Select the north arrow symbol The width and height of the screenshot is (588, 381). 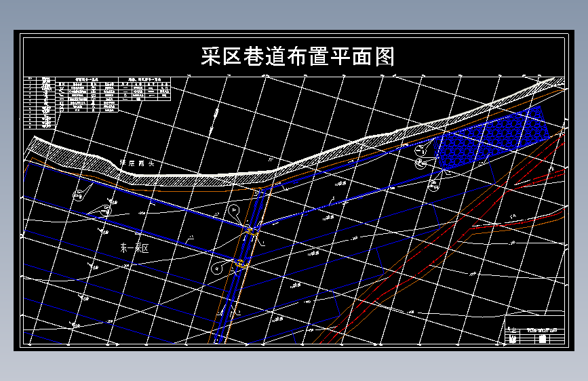(x=214, y=120)
